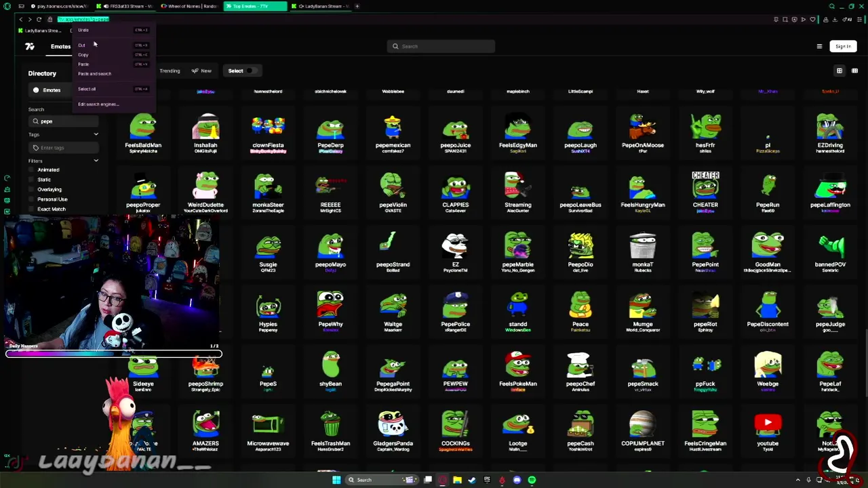868x488 pixels.
Task: Toggle the Select switch
Action: click(251, 70)
